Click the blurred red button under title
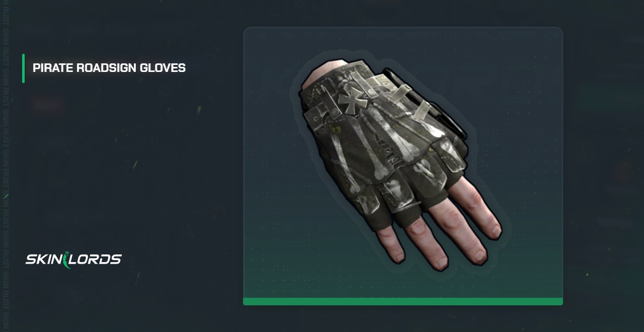Screen dimensions: 644x332 point(48,106)
